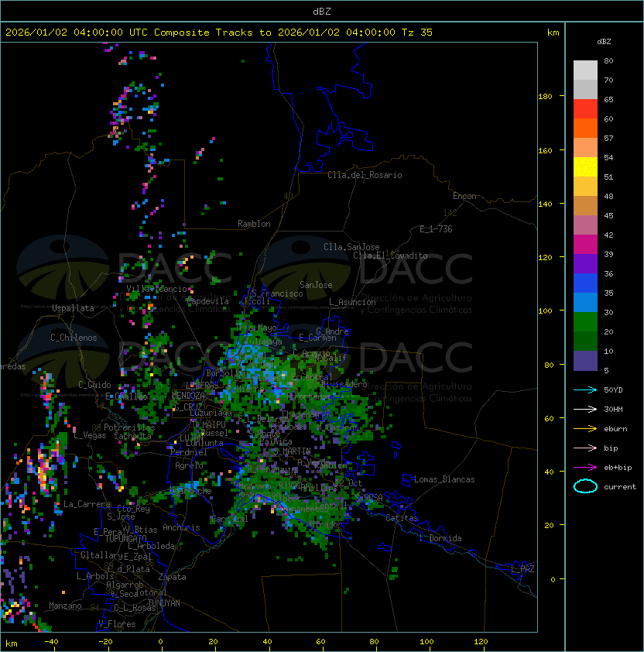644x652 pixels.
Task: Click the 'L_Asuncion' map label
Action: [x=352, y=302]
